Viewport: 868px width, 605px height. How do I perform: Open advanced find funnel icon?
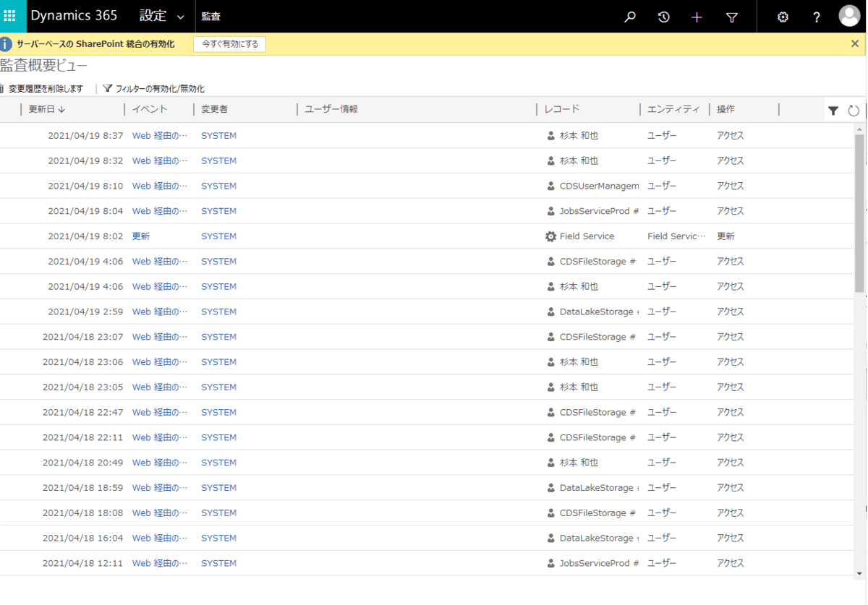pyautogui.click(x=731, y=17)
